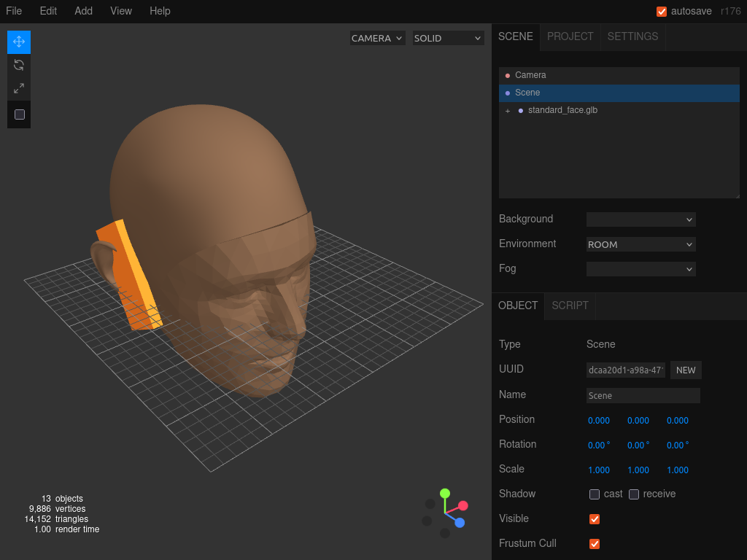Open the CAMERA viewport dropdown
747x560 pixels.
[377, 38]
